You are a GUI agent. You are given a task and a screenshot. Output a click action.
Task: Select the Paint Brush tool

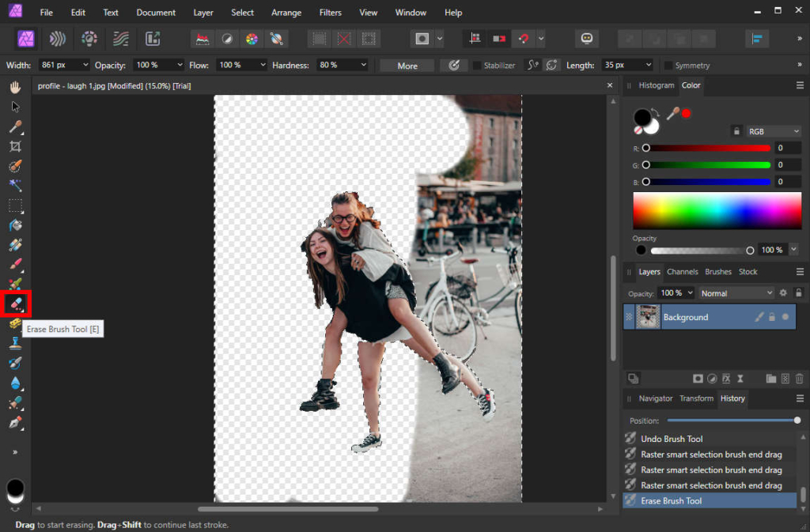pyautogui.click(x=15, y=265)
